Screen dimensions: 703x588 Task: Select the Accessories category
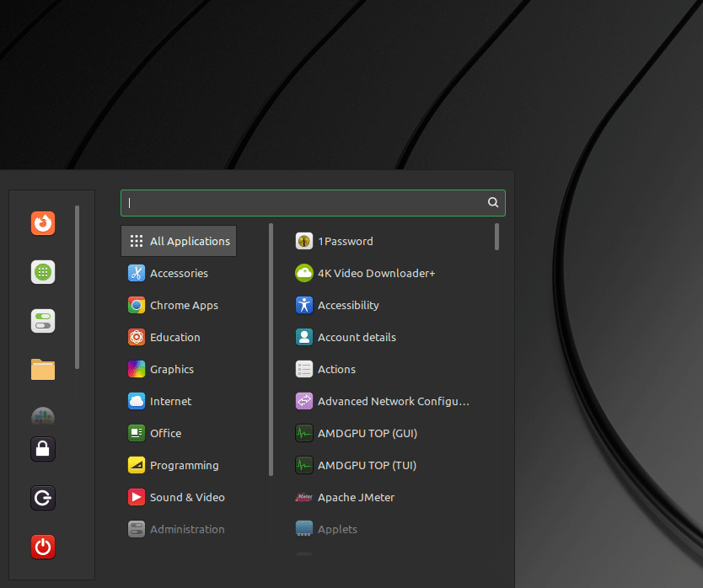pos(179,274)
